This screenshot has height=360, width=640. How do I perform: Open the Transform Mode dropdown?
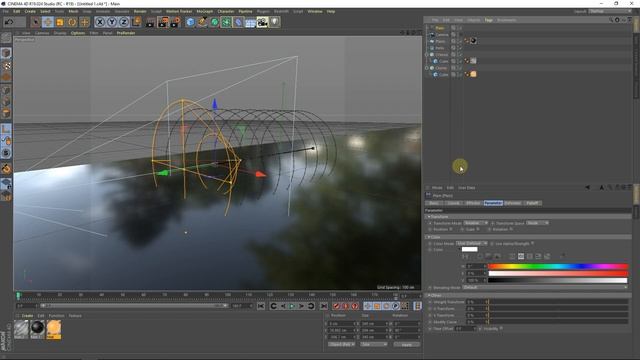(476, 223)
